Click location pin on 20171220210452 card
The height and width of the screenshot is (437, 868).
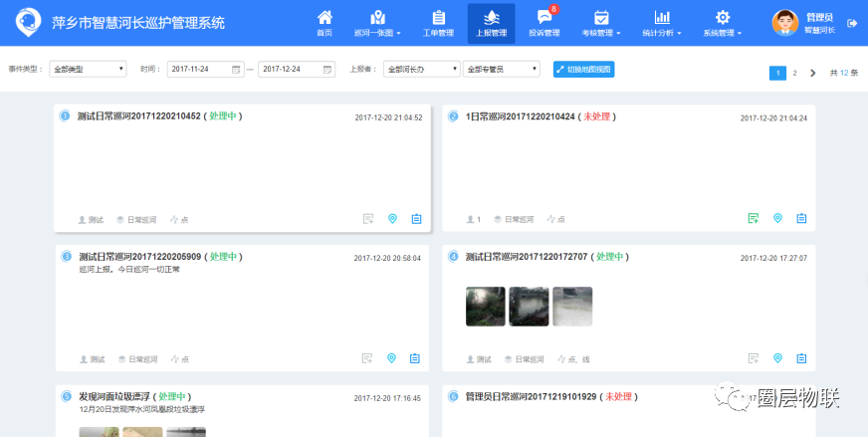(392, 219)
